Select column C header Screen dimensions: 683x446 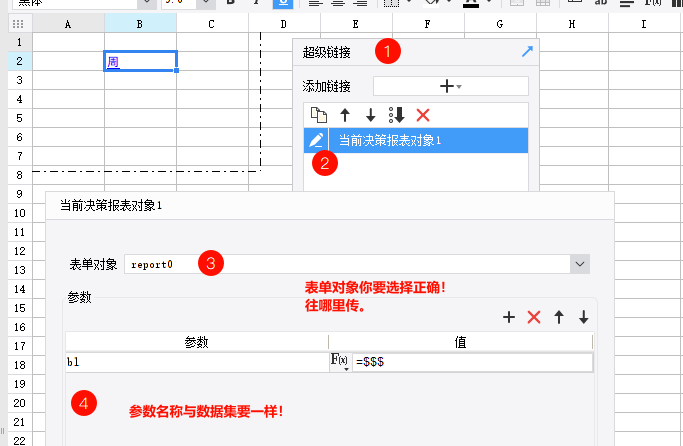click(212, 24)
